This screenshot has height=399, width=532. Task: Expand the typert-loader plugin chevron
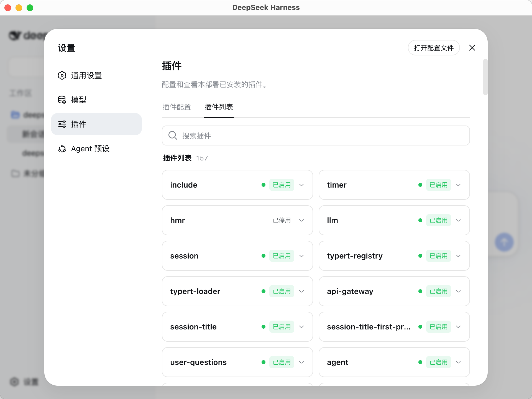pyautogui.click(x=301, y=291)
